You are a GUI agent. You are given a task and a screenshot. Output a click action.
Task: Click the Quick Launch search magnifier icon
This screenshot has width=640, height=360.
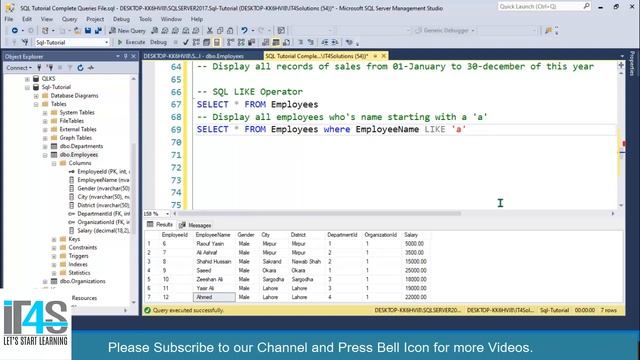point(586,6)
